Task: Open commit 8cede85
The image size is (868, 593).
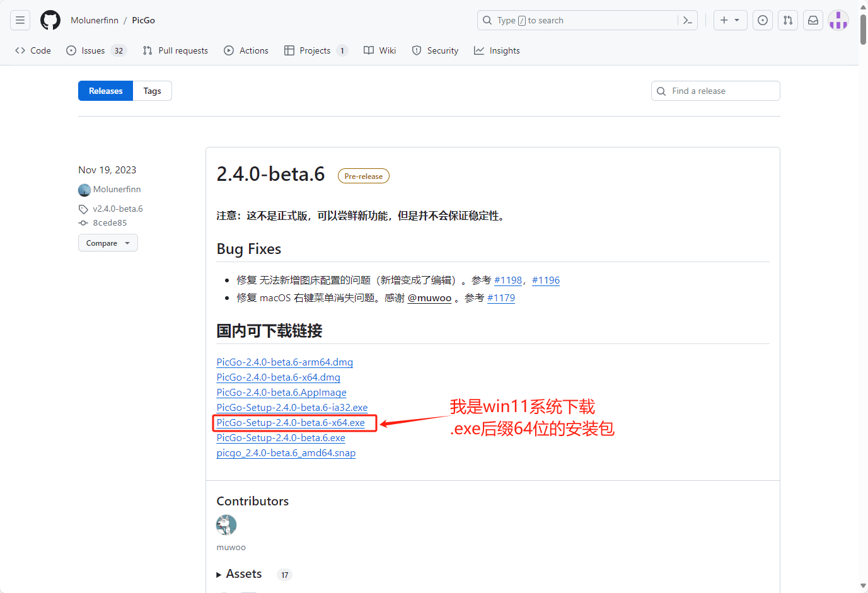Action: click(x=110, y=222)
